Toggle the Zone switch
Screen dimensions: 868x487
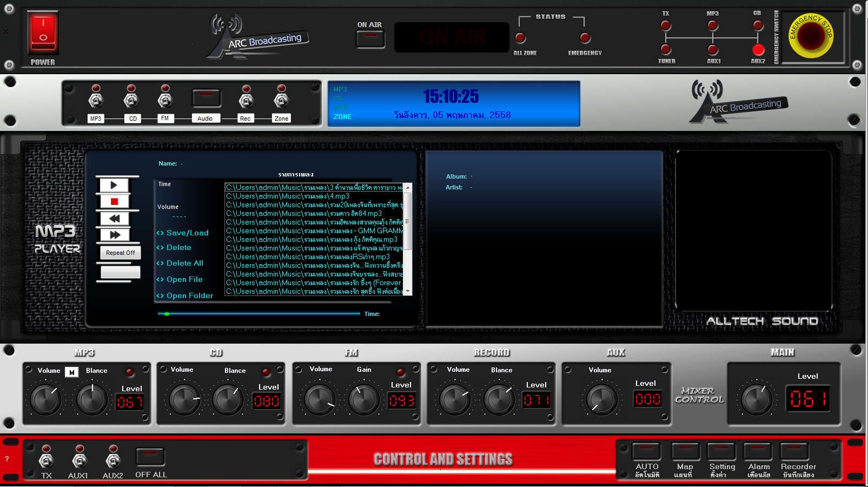pos(281,100)
